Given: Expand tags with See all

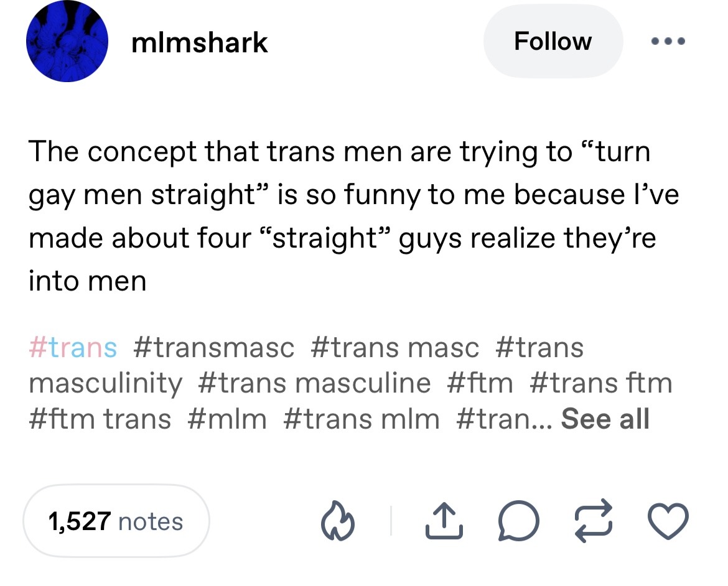Looking at the screenshot, I should click(x=605, y=419).
